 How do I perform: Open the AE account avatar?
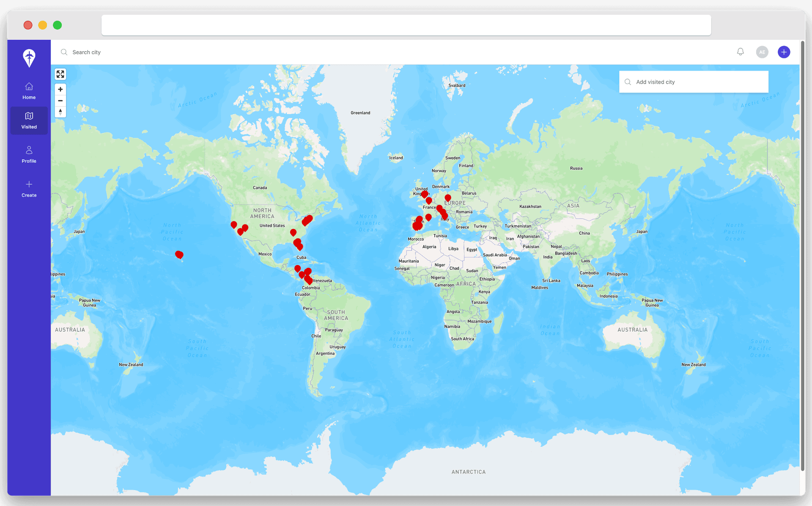762,52
